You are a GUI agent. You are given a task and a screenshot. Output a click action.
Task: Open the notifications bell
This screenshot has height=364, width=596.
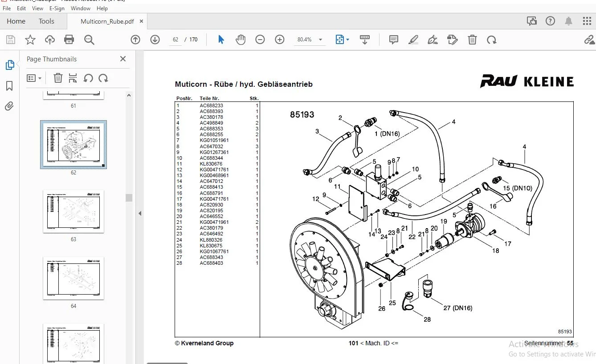(569, 21)
